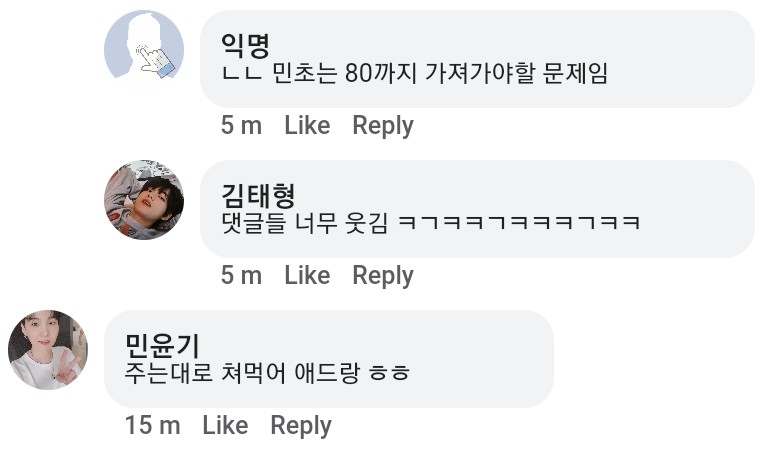This screenshot has height=452, width=768.
Task: Like 민윤기's comment
Action: [225, 425]
